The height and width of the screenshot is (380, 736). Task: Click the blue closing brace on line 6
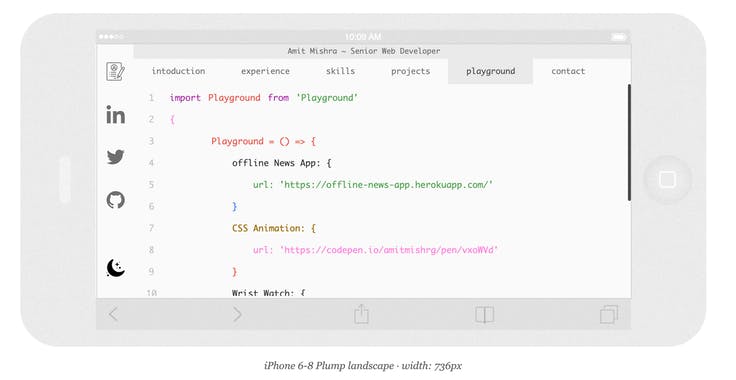click(235, 206)
